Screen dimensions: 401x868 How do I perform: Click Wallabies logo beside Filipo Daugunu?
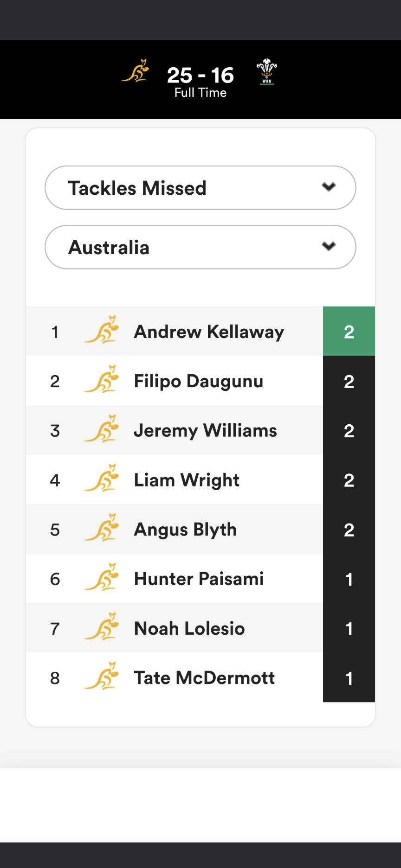(102, 379)
